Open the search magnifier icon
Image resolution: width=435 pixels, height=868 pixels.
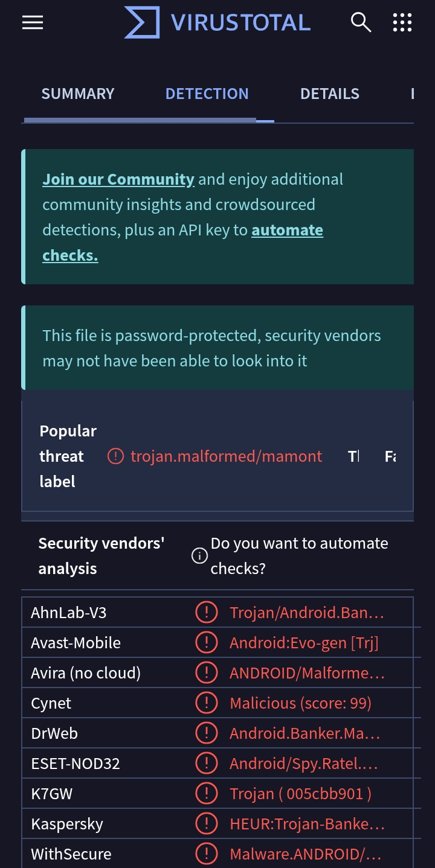coord(361,22)
